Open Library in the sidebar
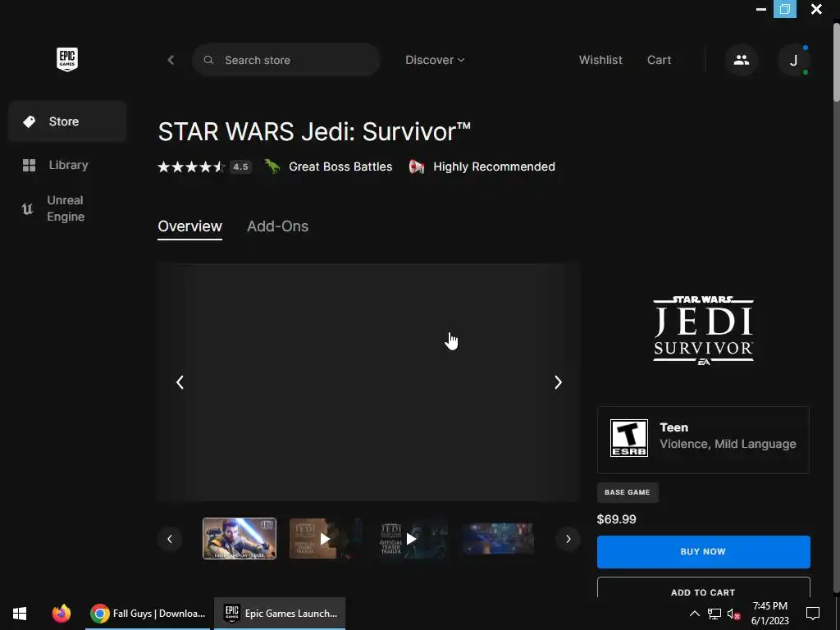 pyautogui.click(x=67, y=165)
